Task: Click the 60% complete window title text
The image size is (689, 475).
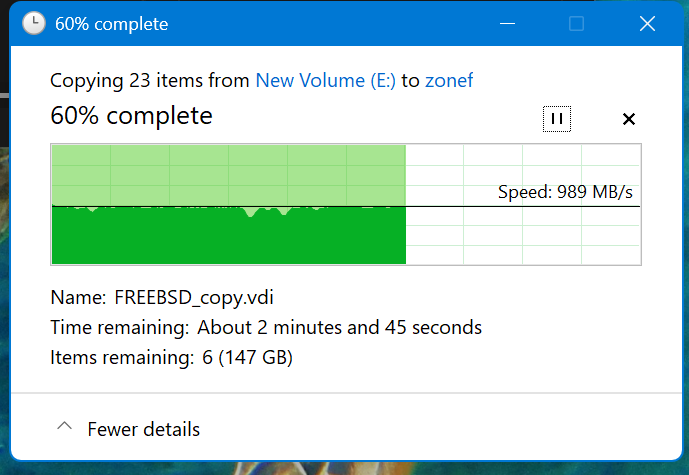Action: tap(112, 23)
